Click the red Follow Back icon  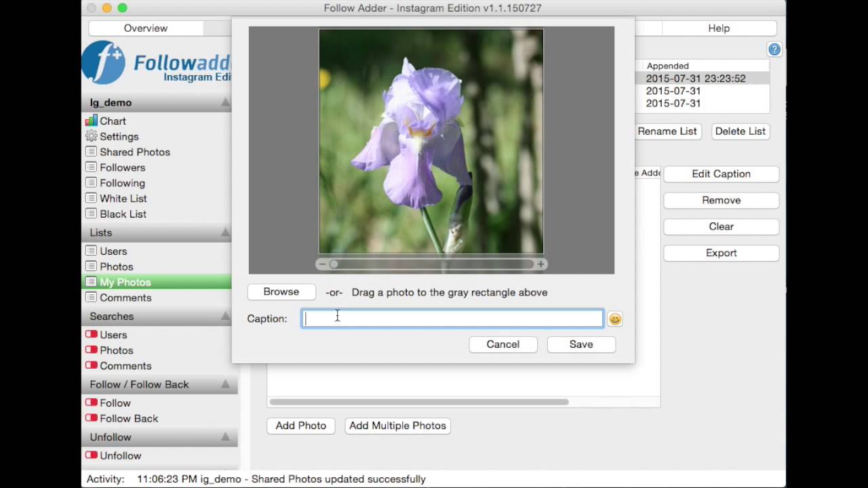coord(91,418)
